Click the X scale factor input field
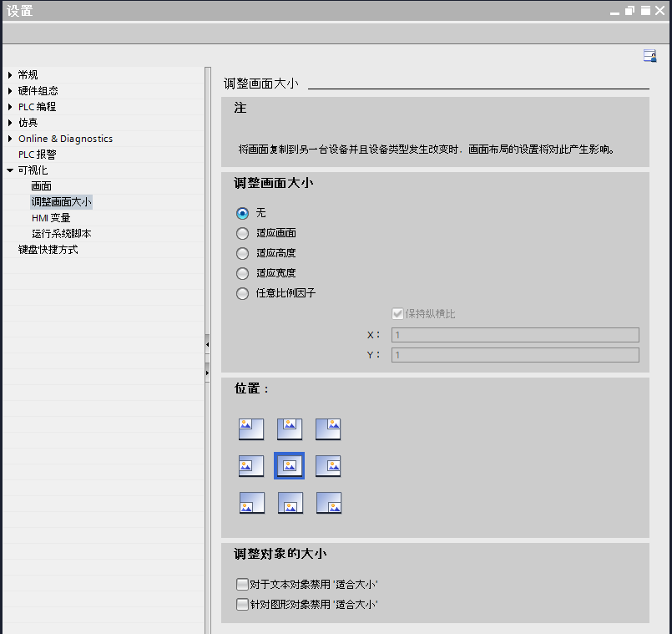 point(514,335)
